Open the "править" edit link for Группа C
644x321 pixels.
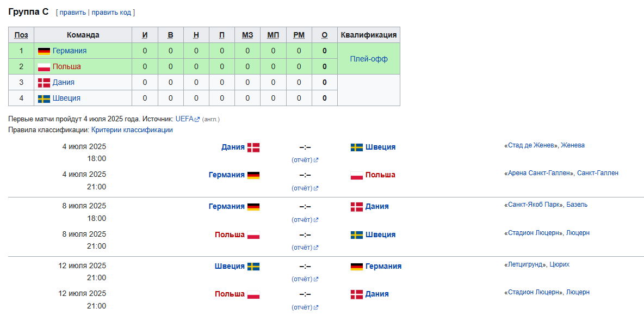pos(73,13)
